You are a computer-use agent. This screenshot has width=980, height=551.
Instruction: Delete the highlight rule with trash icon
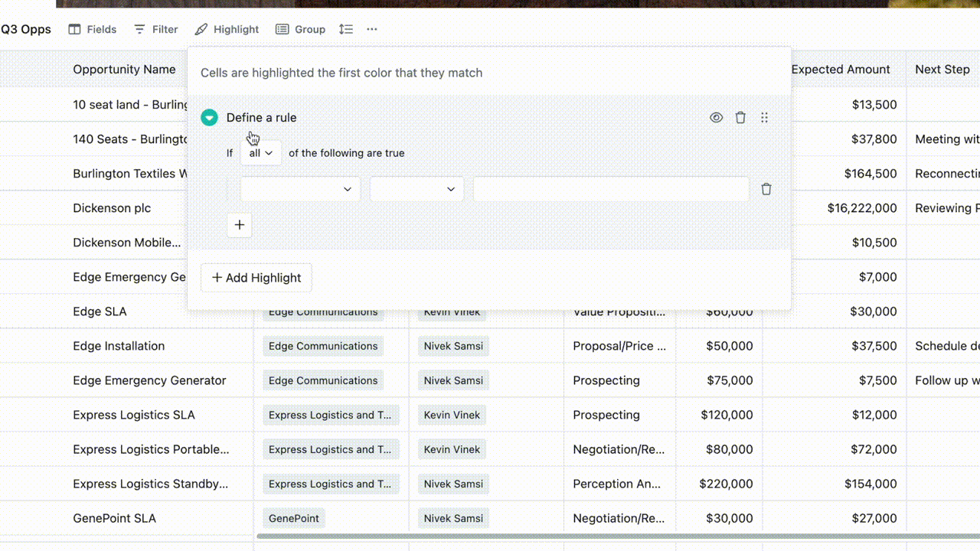[x=740, y=117]
